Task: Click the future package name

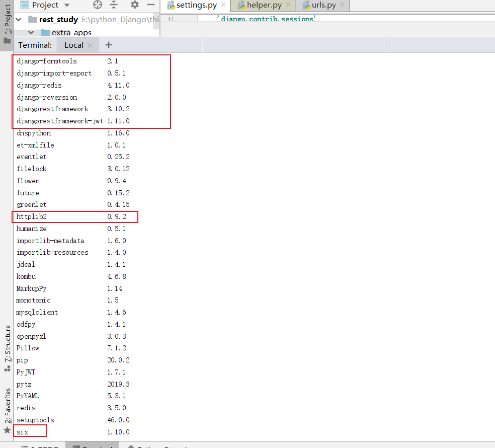Action: [28, 193]
